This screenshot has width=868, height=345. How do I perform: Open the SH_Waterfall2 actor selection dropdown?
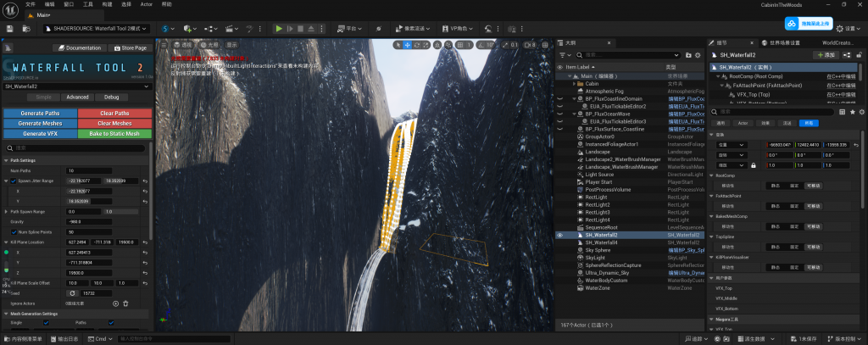click(76, 86)
